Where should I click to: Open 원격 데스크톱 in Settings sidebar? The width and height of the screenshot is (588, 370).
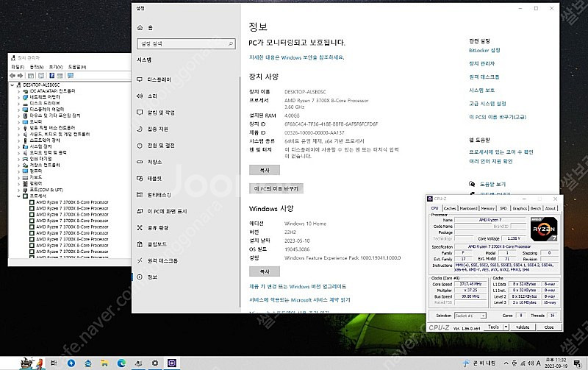pos(162,261)
